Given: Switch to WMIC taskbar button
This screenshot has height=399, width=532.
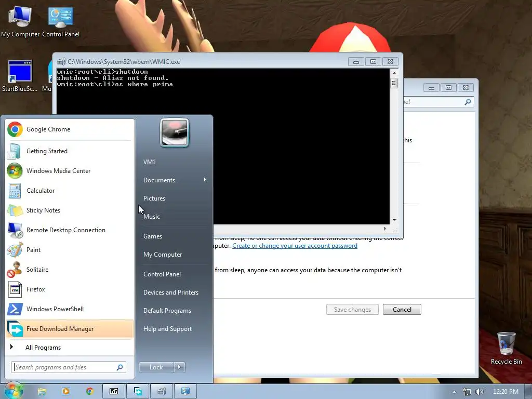Looking at the screenshot, I should (x=162, y=392).
